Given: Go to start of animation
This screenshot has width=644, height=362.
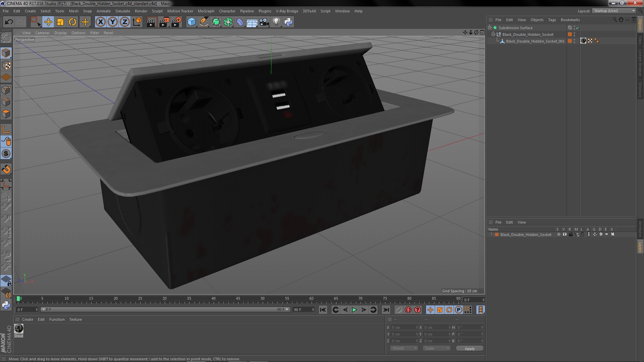Looking at the screenshot, I should point(323,310).
